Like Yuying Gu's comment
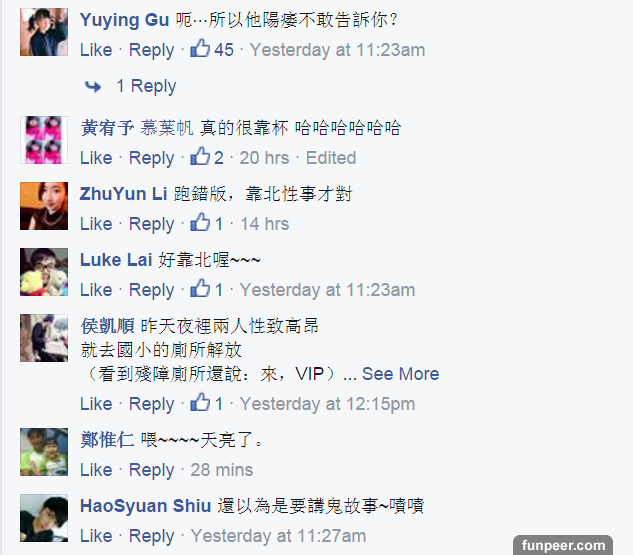633x555 pixels. click(x=96, y=50)
